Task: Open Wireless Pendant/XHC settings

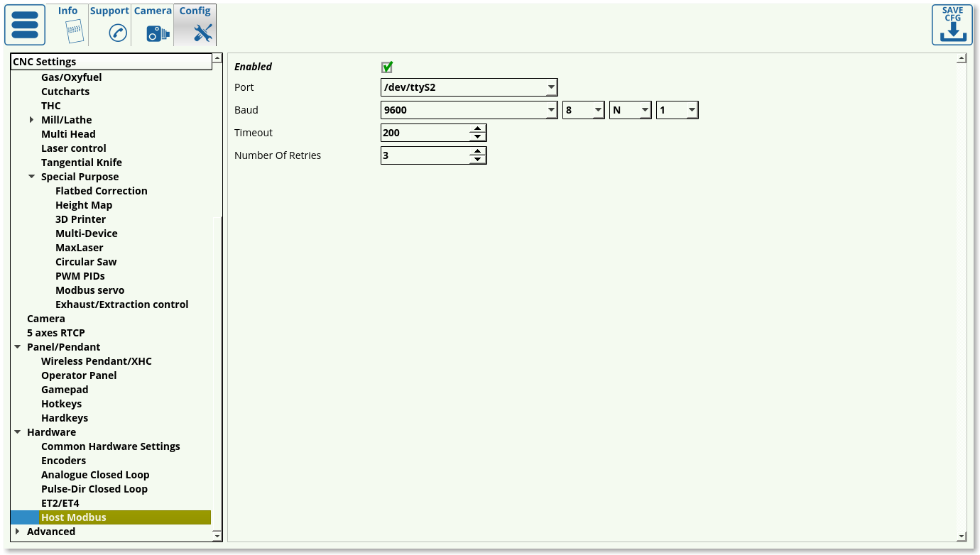Action: [96, 361]
